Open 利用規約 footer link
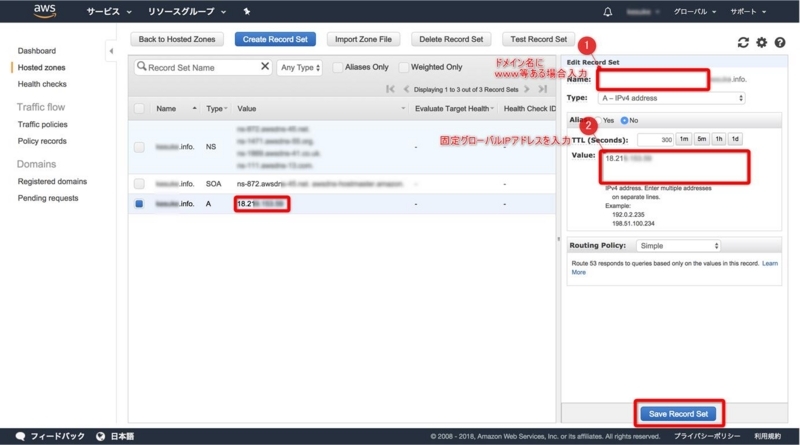 767,436
